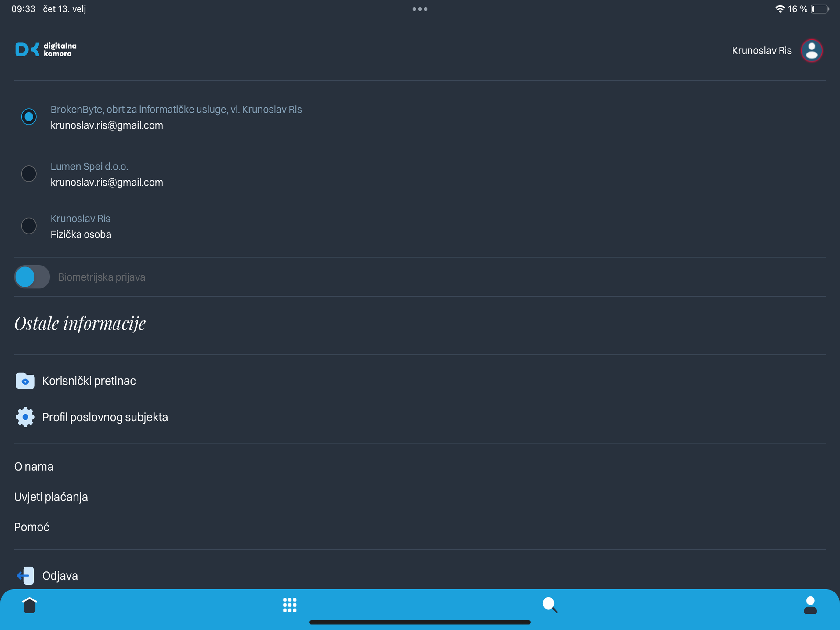Toggle the Biometrijska prijava switch
This screenshot has height=630, width=840.
[32, 277]
